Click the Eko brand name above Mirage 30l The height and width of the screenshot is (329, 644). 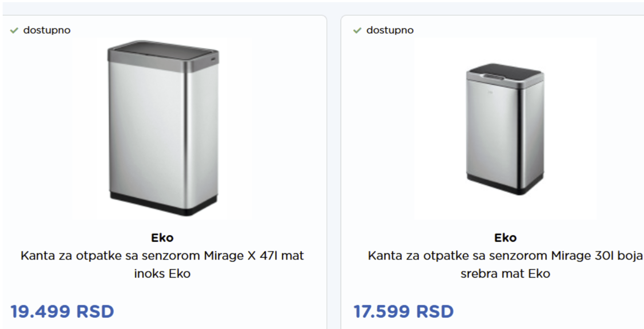[x=505, y=238]
